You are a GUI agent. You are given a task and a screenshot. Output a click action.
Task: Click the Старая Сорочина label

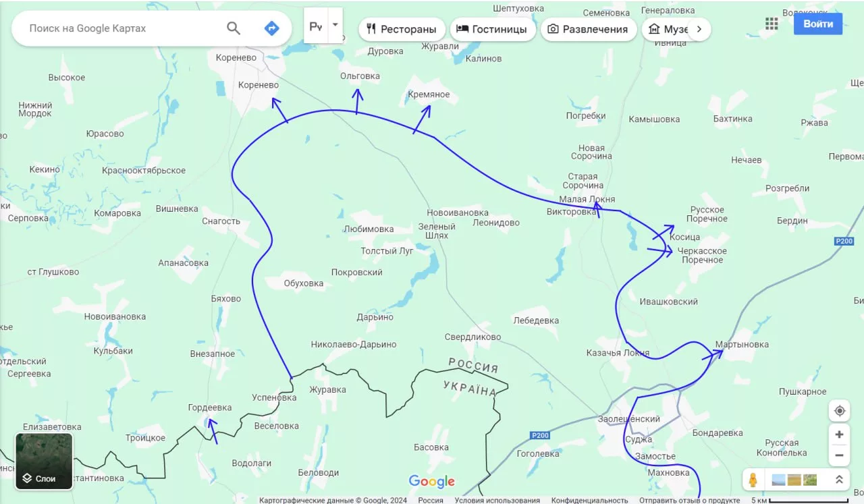coord(583,181)
